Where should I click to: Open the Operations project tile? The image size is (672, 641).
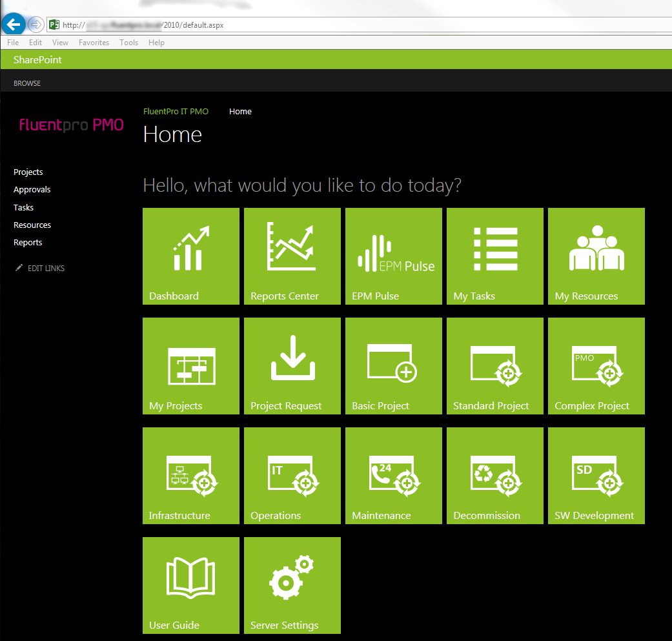point(292,476)
